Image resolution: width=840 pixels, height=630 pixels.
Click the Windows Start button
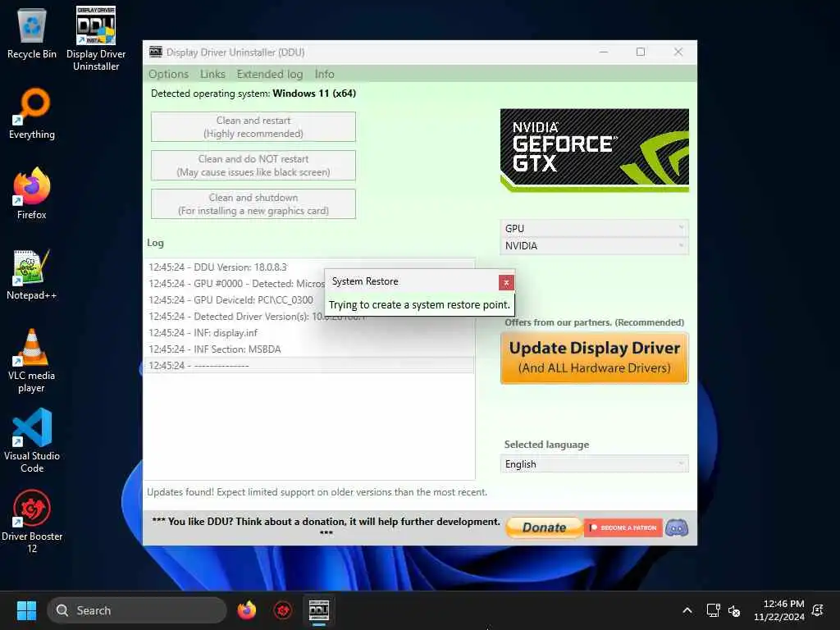(x=26, y=610)
